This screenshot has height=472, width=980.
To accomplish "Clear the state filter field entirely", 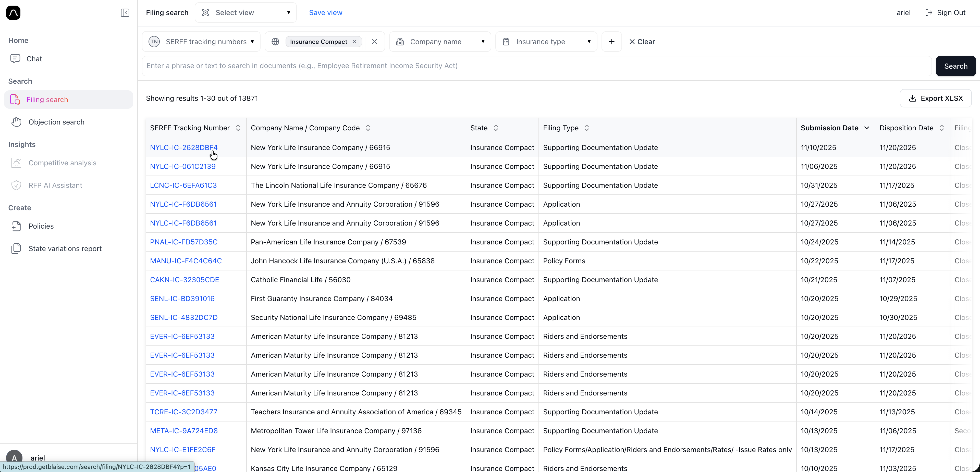I will tap(374, 42).
